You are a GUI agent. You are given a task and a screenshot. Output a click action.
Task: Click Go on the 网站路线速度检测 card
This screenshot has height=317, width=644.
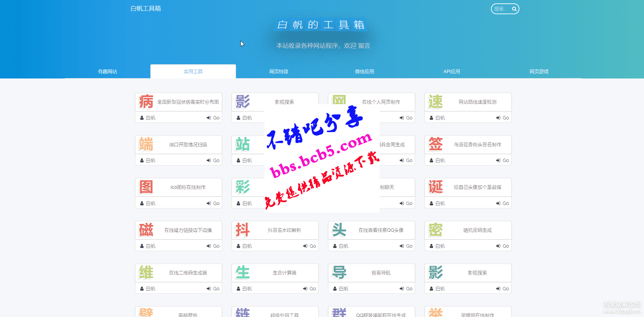(x=503, y=118)
